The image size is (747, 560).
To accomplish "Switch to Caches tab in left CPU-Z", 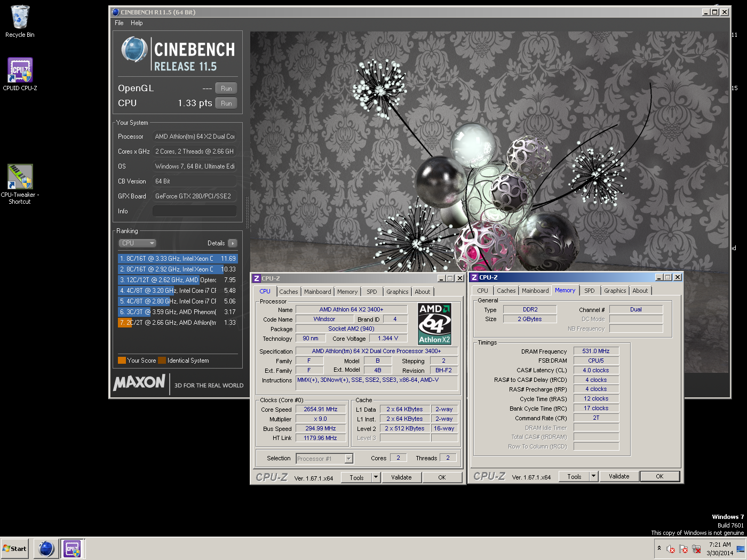I will point(289,292).
